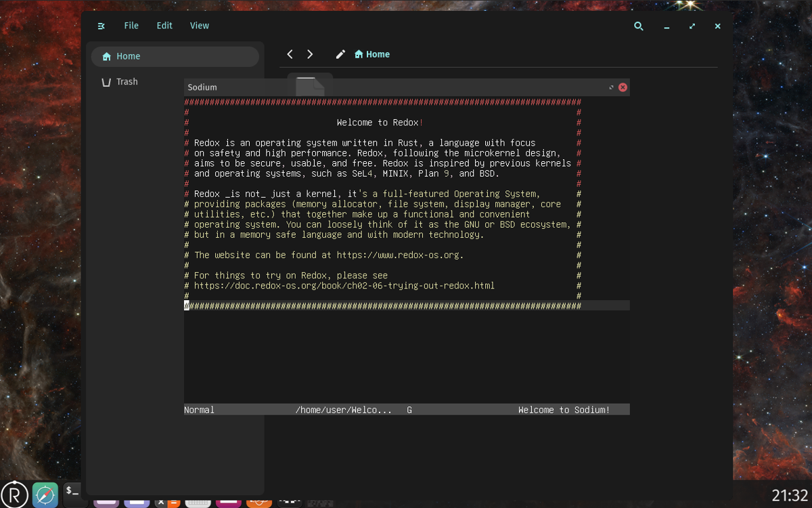Click the 21:32 clock in taskbar
The image size is (812, 508).
(790, 495)
